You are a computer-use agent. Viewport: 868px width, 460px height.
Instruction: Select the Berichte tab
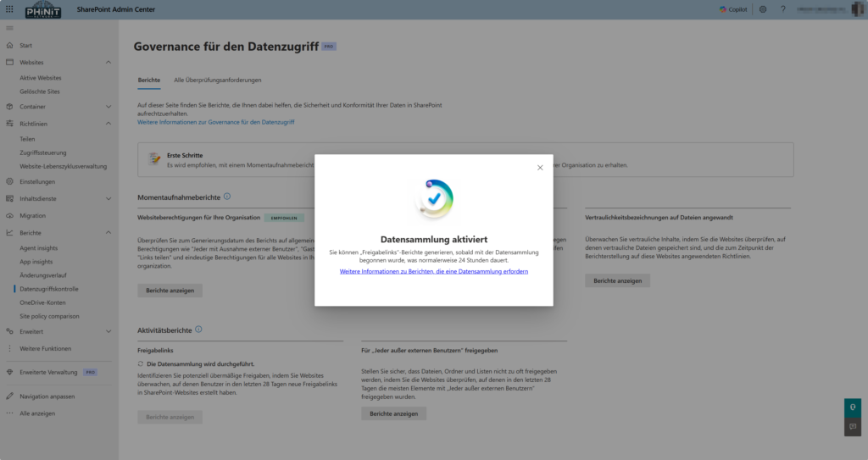click(149, 80)
